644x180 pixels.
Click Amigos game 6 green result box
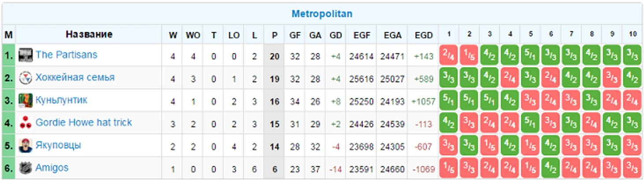coord(550,169)
